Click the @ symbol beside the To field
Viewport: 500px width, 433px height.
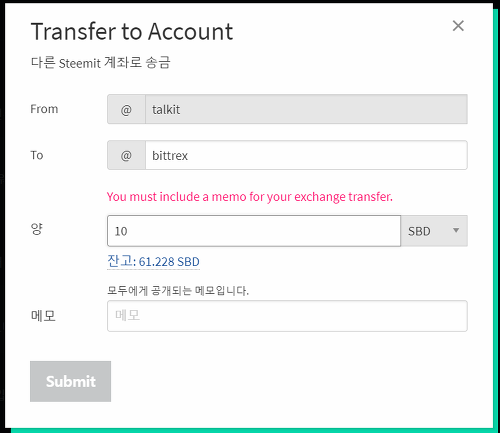click(x=126, y=155)
